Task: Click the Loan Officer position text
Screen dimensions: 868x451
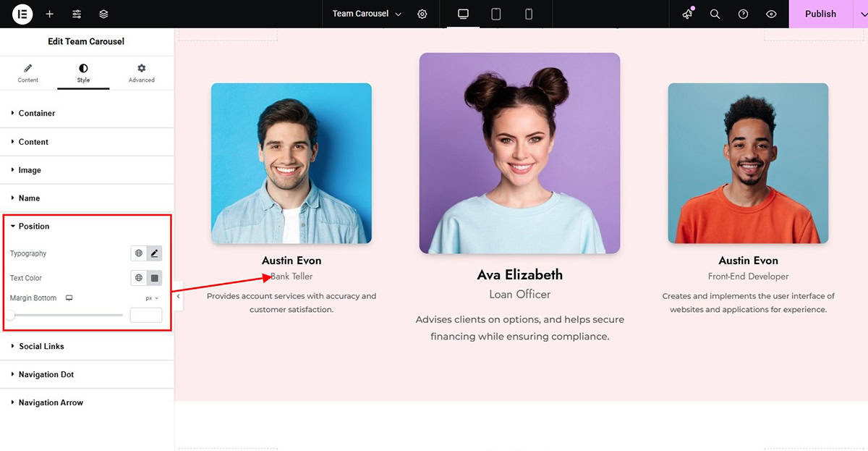Action: tap(519, 294)
